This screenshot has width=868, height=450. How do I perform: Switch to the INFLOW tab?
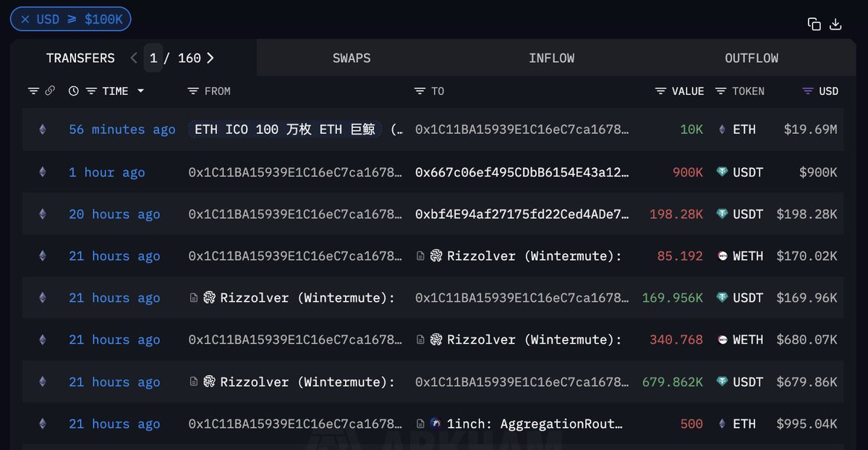tap(551, 58)
